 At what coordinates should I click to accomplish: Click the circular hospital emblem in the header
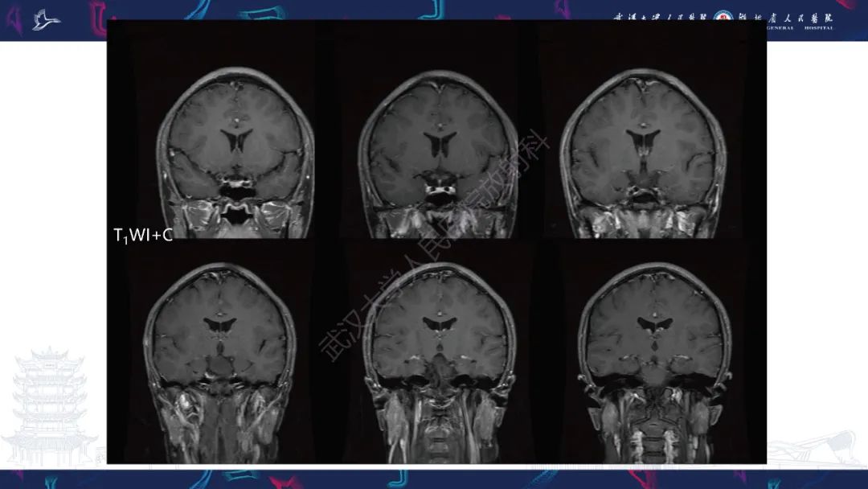pyautogui.click(x=721, y=18)
